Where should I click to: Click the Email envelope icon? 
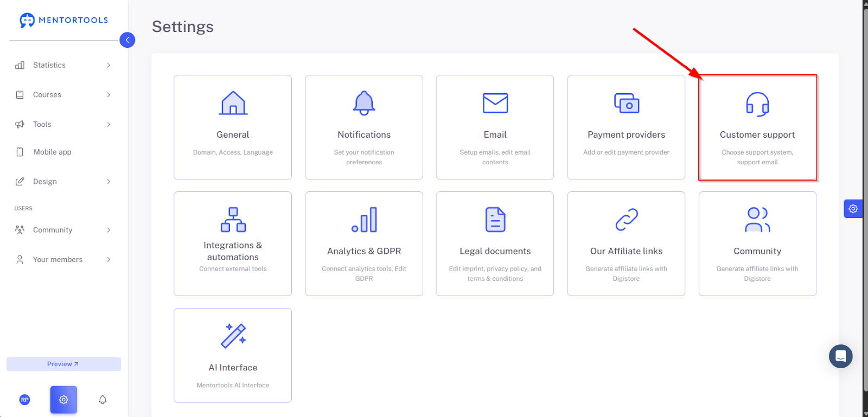tap(495, 103)
